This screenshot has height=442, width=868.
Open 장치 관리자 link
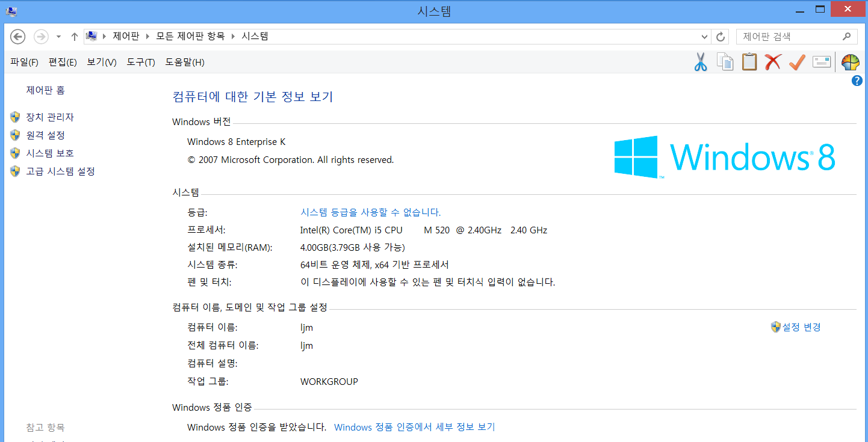point(50,117)
